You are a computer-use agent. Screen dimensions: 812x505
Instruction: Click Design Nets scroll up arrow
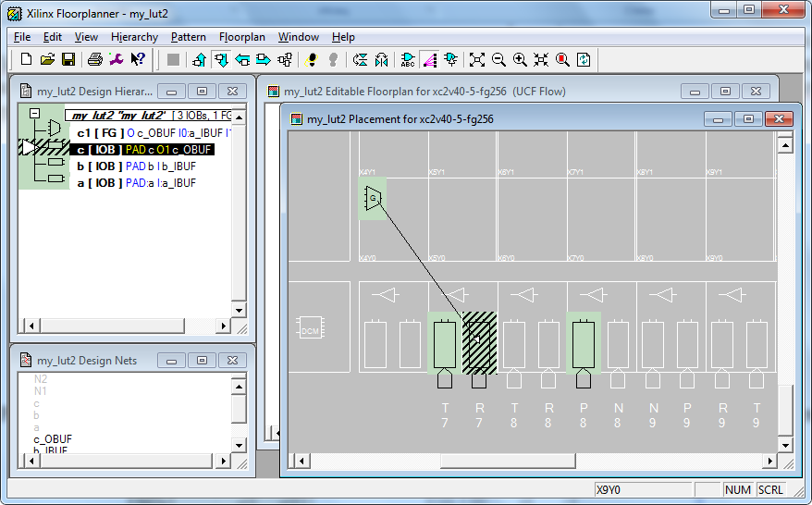click(239, 387)
